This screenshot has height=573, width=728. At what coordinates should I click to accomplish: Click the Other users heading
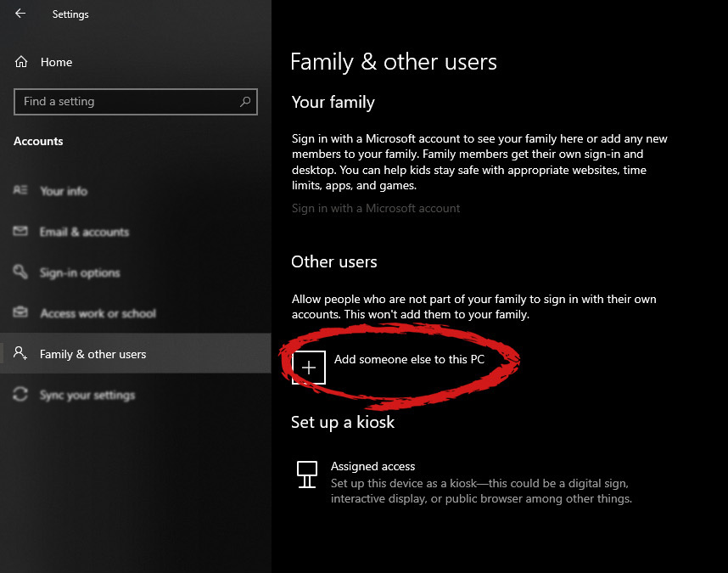pos(333,262)
